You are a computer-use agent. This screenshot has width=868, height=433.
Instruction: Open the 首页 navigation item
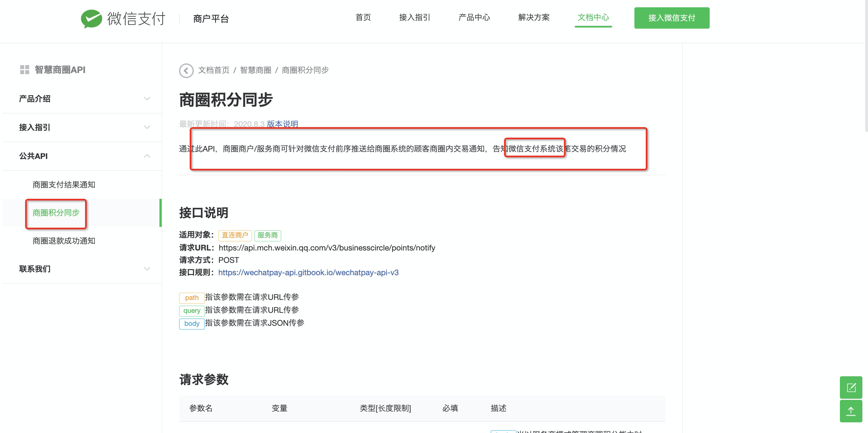click(x=363, y=17)
